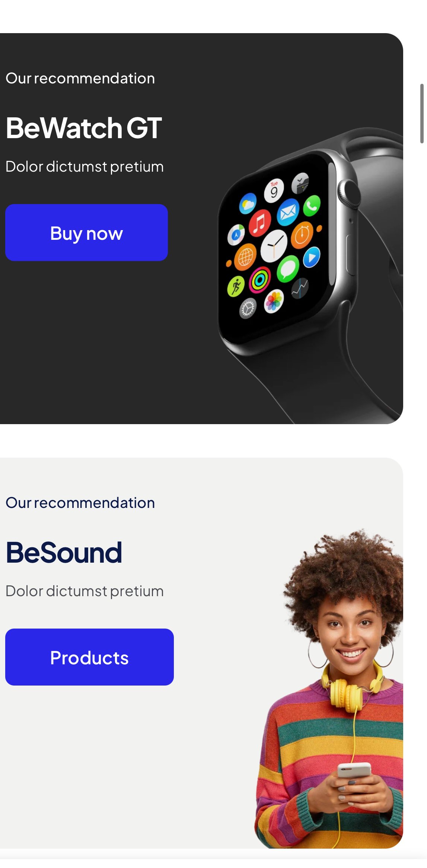Click the orange globe icon on watch
Viewport: 427px width, 868px height.
[245, 257]
